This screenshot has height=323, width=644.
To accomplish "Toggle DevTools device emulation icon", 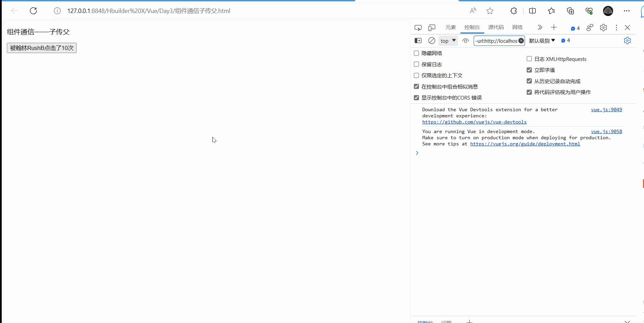I will [432, 28].
